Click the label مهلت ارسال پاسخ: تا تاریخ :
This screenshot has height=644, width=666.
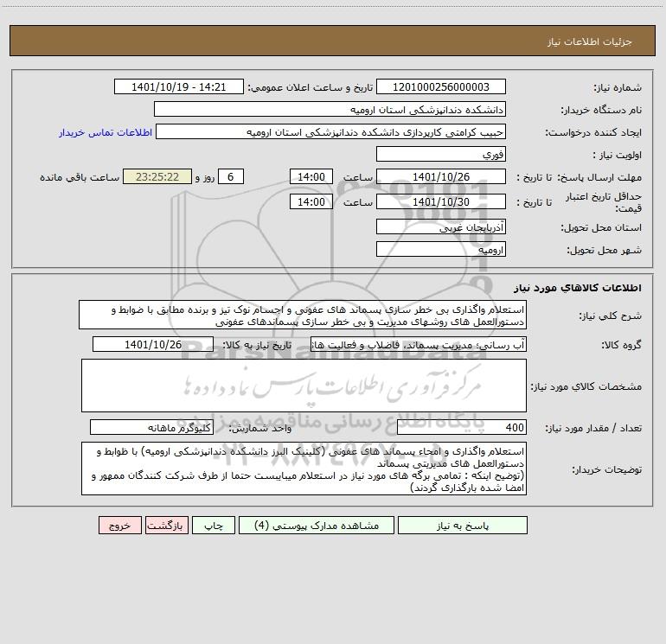[x=580, y=177]
